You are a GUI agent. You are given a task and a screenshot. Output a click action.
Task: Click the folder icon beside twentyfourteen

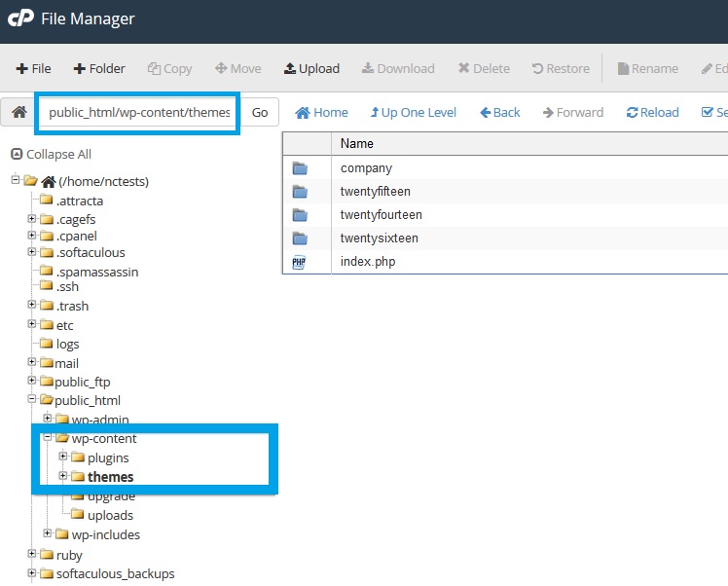(300, 214)
